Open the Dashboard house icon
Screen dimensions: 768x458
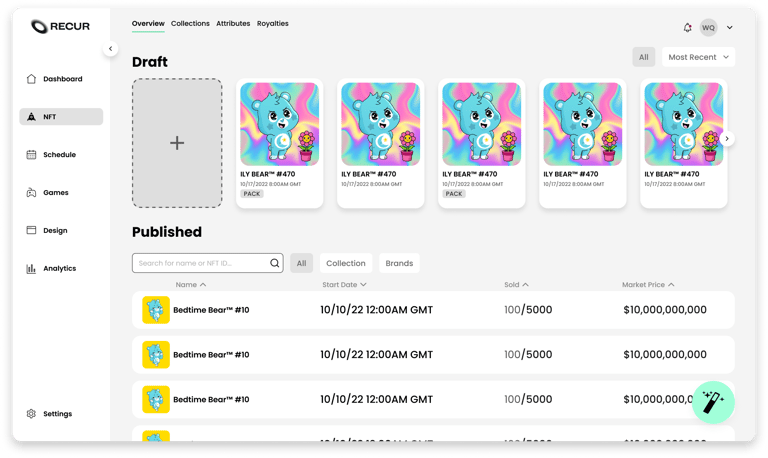[x=31, y=79]
